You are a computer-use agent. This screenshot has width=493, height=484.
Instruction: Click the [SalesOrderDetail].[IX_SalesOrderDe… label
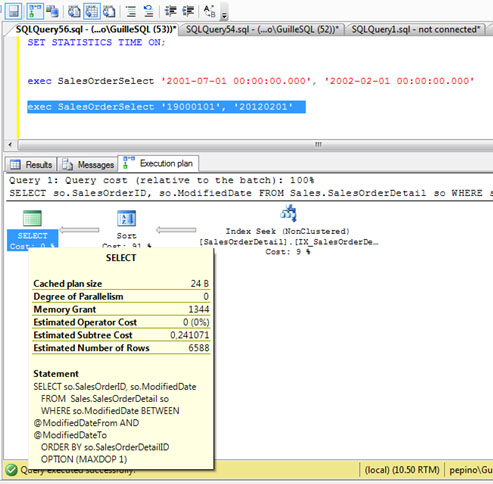289,242
